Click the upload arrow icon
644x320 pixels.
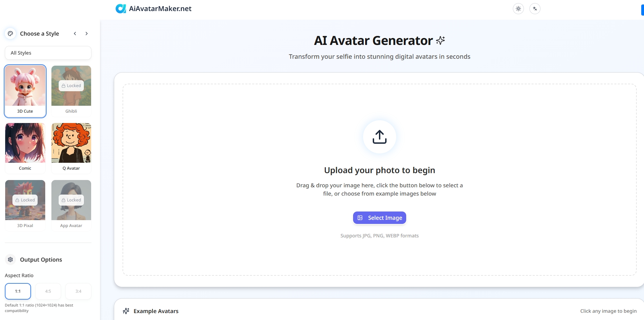coord(379,137)
